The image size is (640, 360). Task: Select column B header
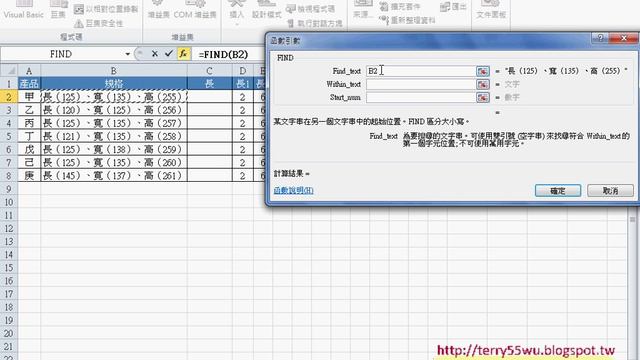click(114, 71)
